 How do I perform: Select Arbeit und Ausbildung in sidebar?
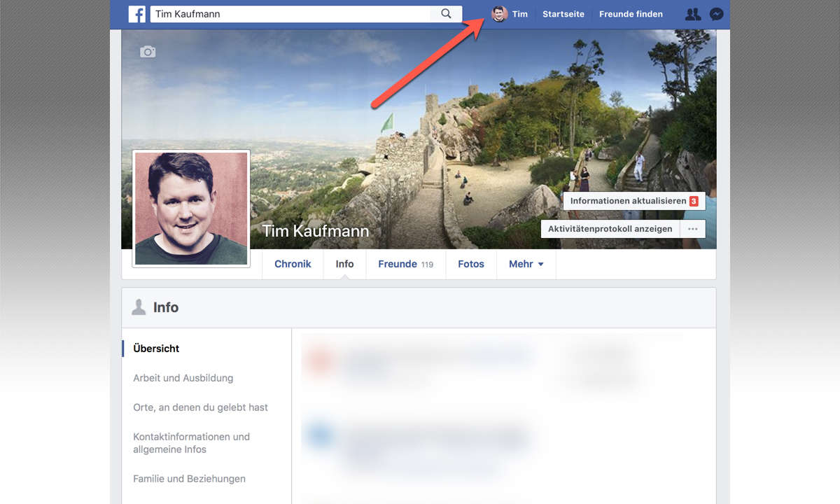183,378
